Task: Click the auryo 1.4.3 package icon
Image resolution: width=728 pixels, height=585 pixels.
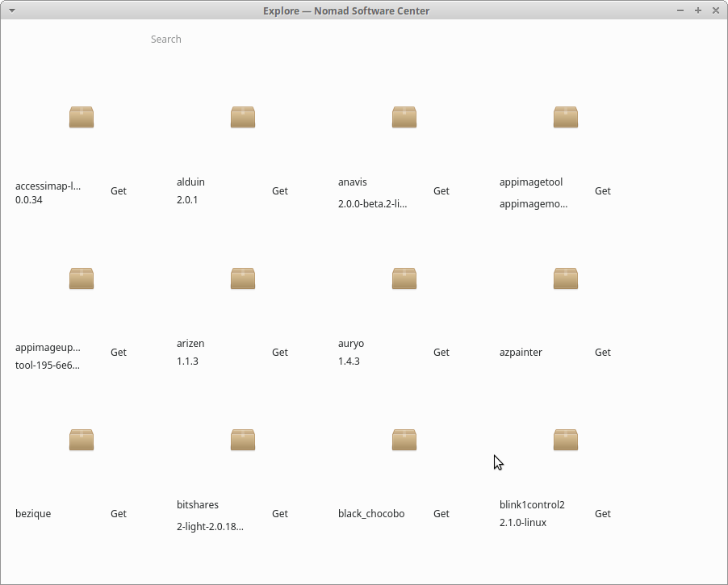Action: (404, 278)
